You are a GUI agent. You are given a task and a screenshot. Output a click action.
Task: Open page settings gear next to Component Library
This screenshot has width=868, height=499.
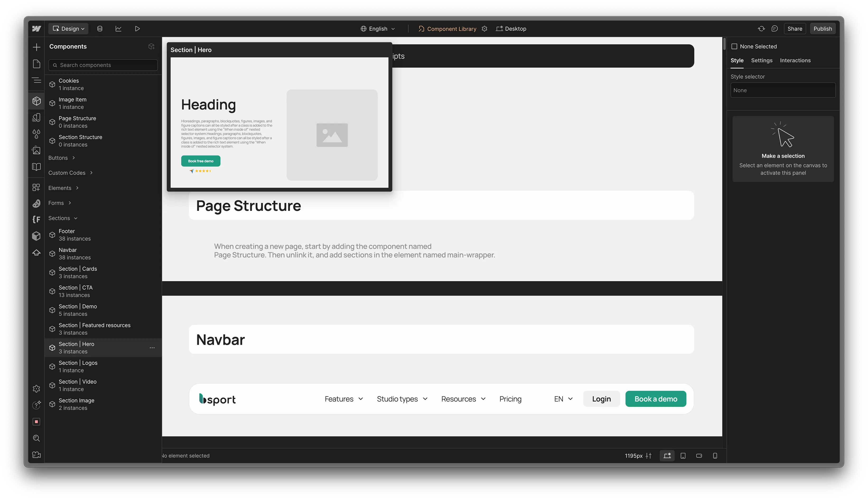tap(485, 29)
